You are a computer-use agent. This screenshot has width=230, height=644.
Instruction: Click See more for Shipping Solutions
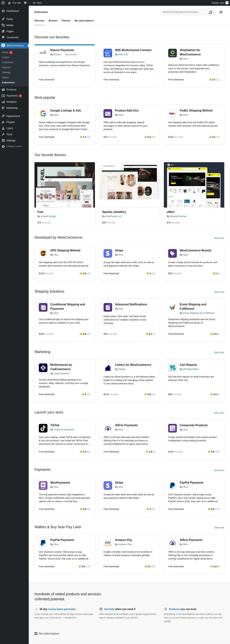tap(219, 292)
